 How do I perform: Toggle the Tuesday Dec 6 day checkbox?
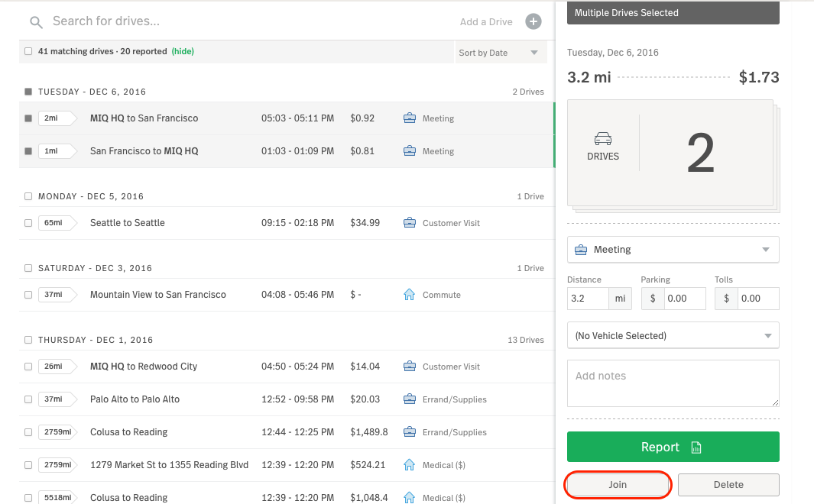click(28, 92)
